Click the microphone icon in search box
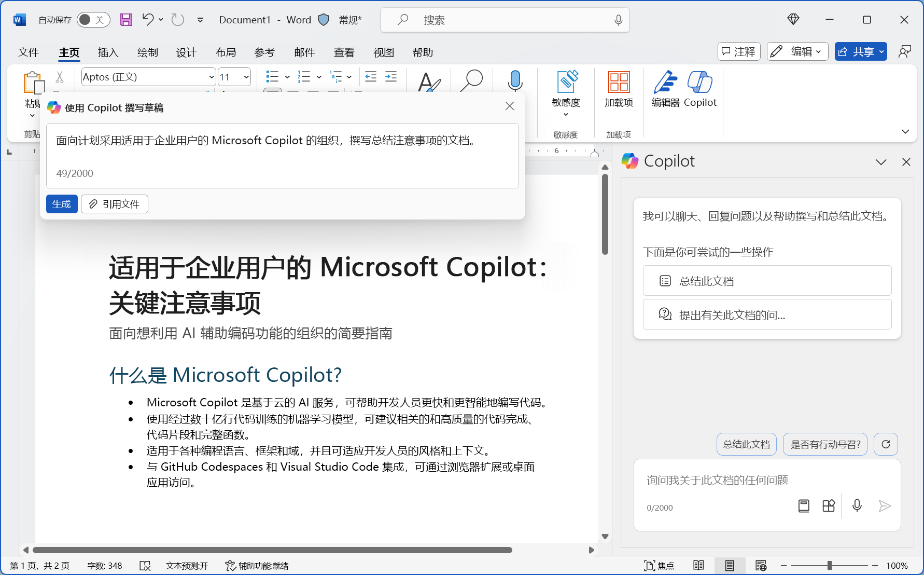This screenshot has height=575, width=924. (x=618, y=20)
